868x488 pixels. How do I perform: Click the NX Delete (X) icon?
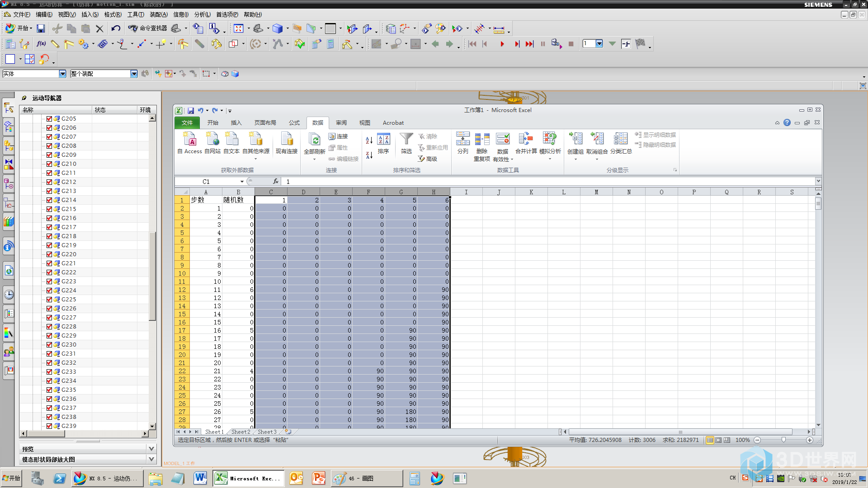[x=100, y=28]
